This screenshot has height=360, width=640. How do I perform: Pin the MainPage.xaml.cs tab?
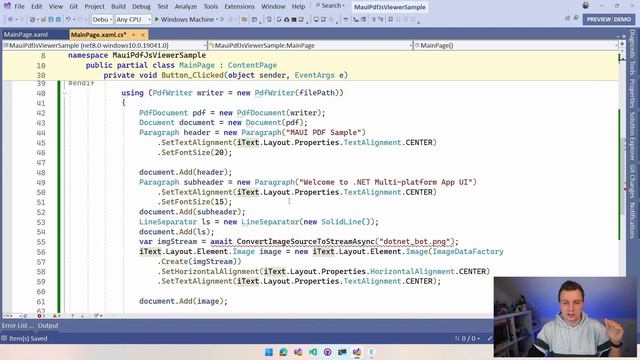coord(133,35)
